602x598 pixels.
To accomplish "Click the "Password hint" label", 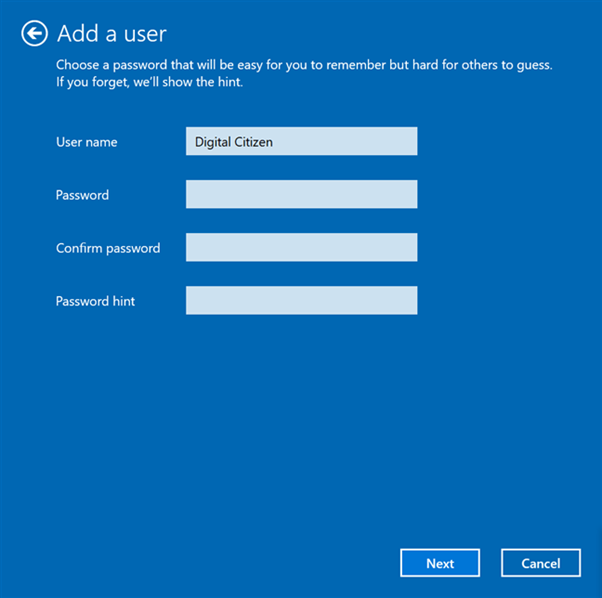I will pos(95,301).
